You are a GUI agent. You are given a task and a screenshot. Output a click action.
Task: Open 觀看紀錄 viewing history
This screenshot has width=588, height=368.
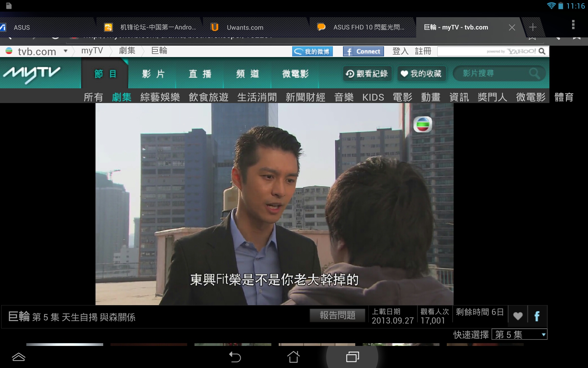click(x=367, y=74)
